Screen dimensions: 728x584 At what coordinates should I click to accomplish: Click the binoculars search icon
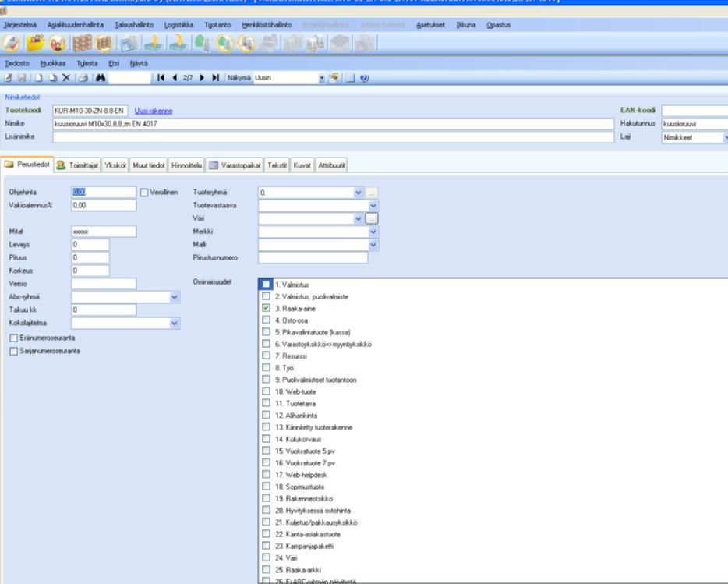(x=101, y=78)
